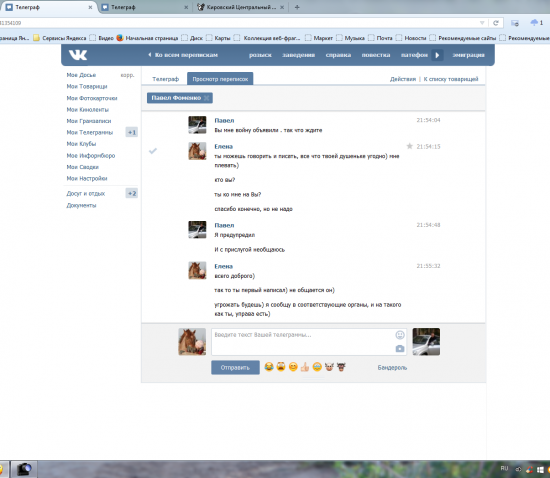550x478 pixels.
Task: Switch to second Телеграф browser tab
Action: click(x=144, y=7)
